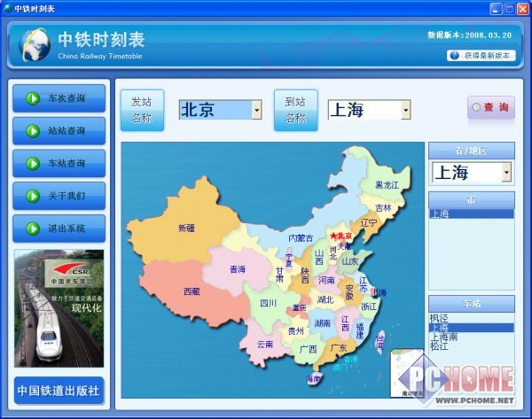Viewport: 532px width, 419px height.
Task: Click the help icon on 获得最新版本
Action: pos(455,56)
